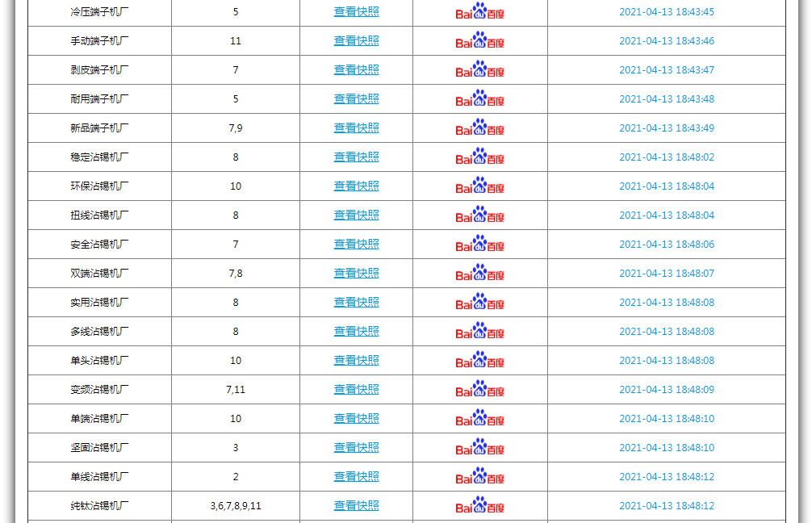Viewport: 812px width, 523px height.
Task: Select keyword cell 稳定沾锡机厂
Action: 99,157
